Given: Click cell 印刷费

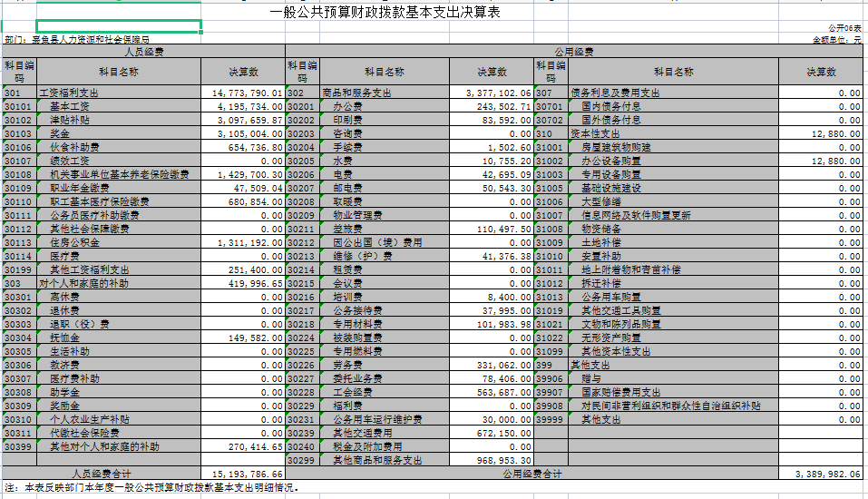Looking at the screenshot, I should (385, 120).
